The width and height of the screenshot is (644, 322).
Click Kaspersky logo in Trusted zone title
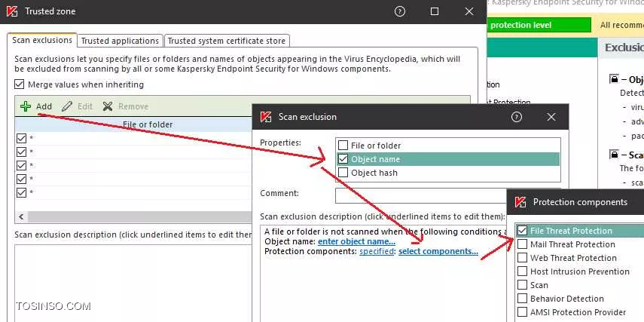tap(12, 11)
